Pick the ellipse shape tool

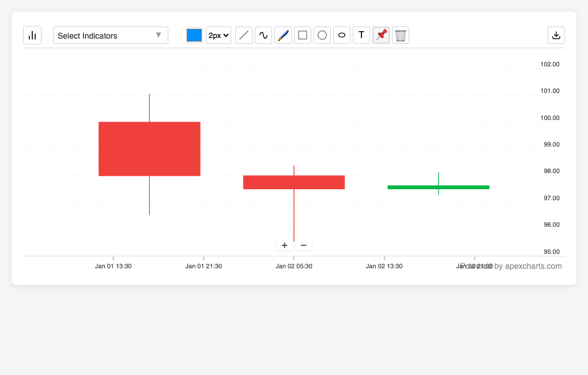(x=342, y=35)
